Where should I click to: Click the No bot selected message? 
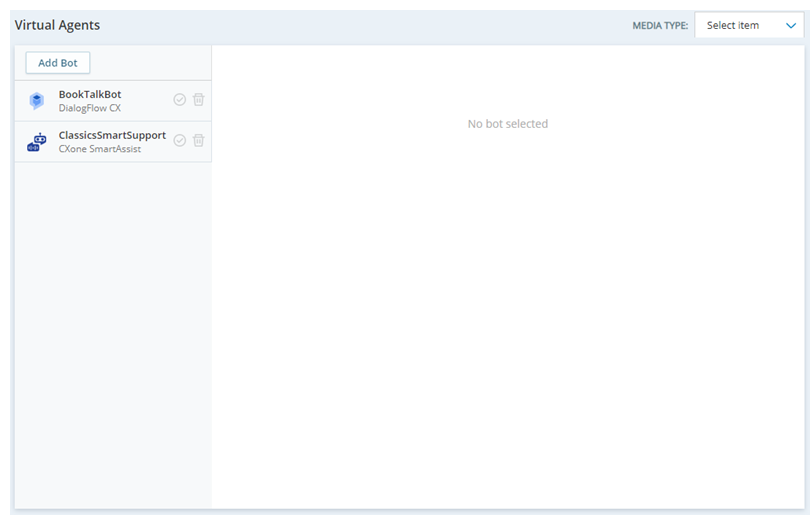[x=508, y=124]
